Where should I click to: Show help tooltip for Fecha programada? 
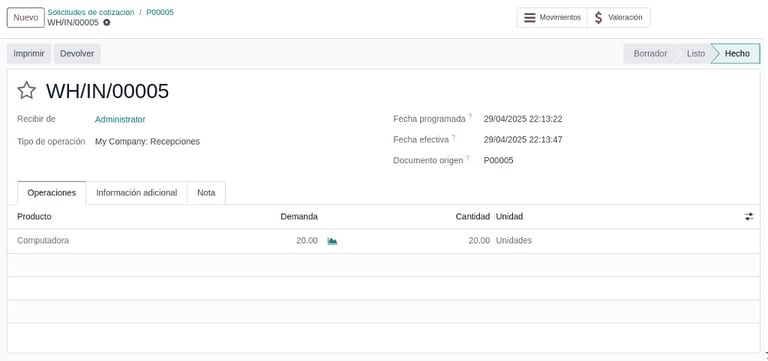point(470,117)
